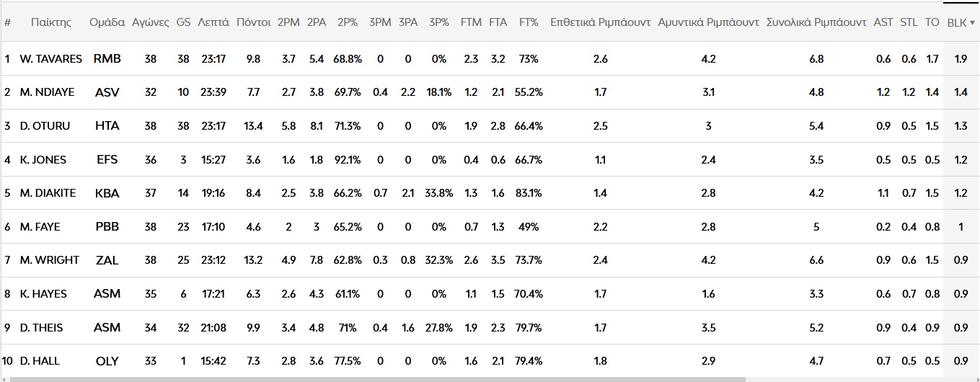This screenshot has height=382, width=980.
Task: Click the Παίκτης column header
Action: coord(51,22)
